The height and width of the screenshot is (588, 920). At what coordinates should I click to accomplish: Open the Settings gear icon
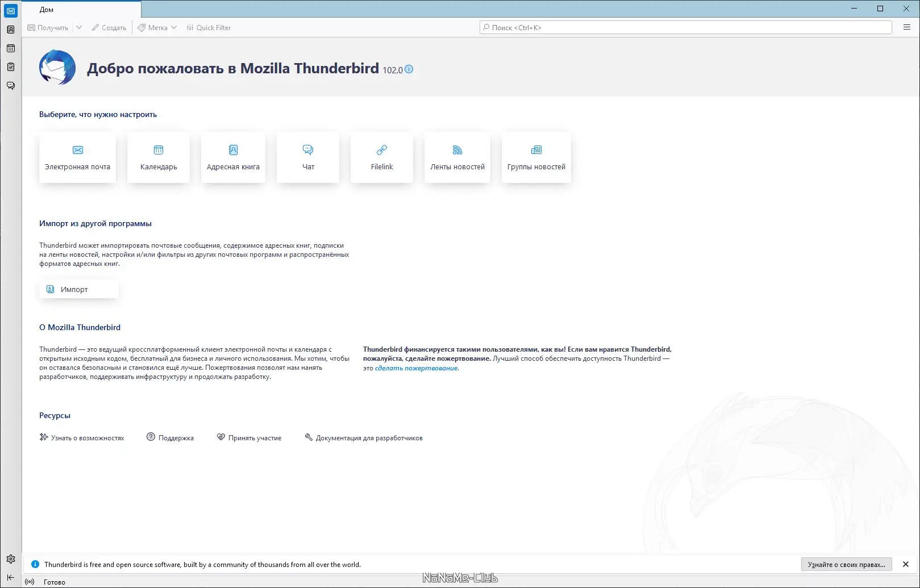[x=11, y=559]
